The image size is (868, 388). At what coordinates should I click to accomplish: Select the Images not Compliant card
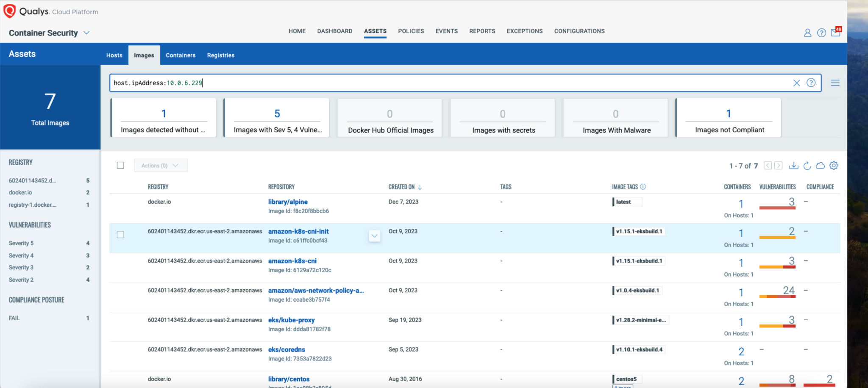click(728, 118)
